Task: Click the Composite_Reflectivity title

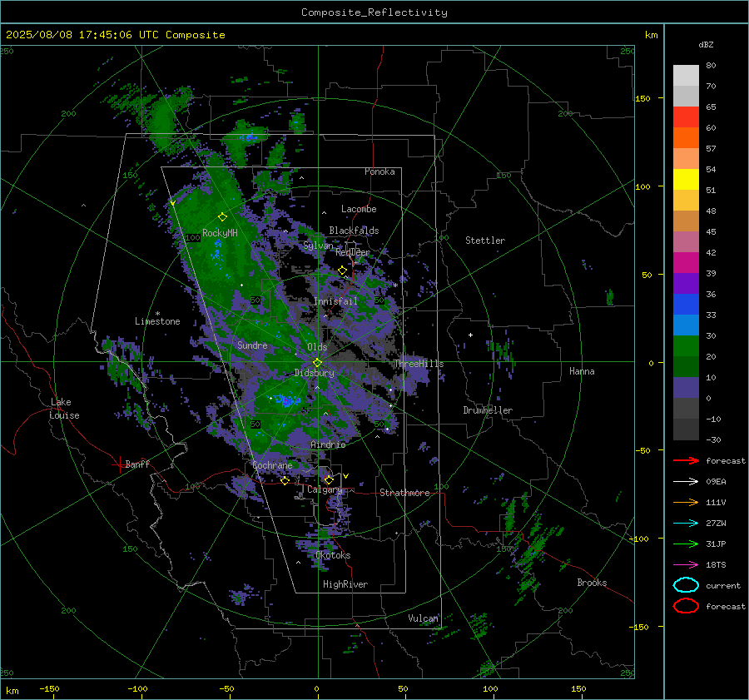Action: coord(374,12)
